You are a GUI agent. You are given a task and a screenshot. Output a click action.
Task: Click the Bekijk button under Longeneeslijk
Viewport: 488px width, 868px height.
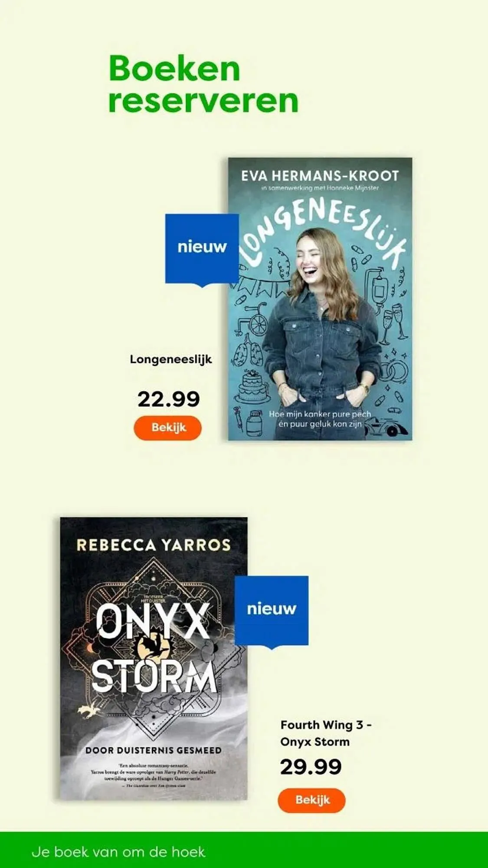coord(167,428)
